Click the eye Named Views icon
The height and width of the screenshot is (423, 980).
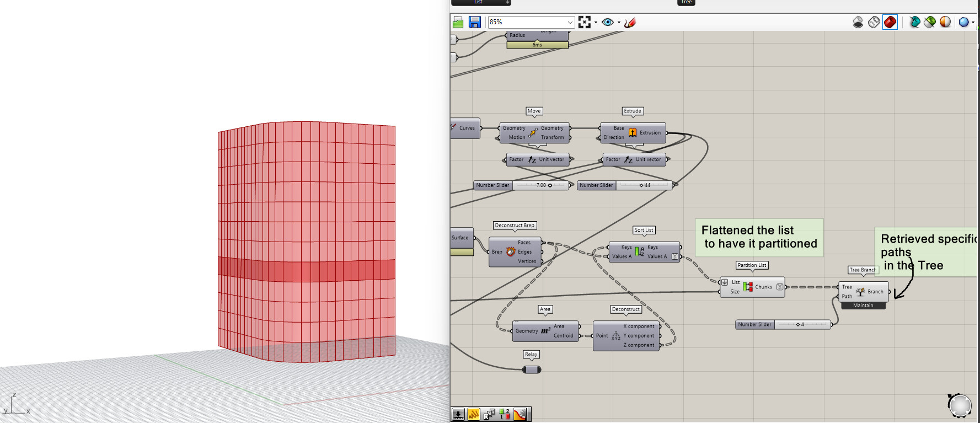[608, 22]
